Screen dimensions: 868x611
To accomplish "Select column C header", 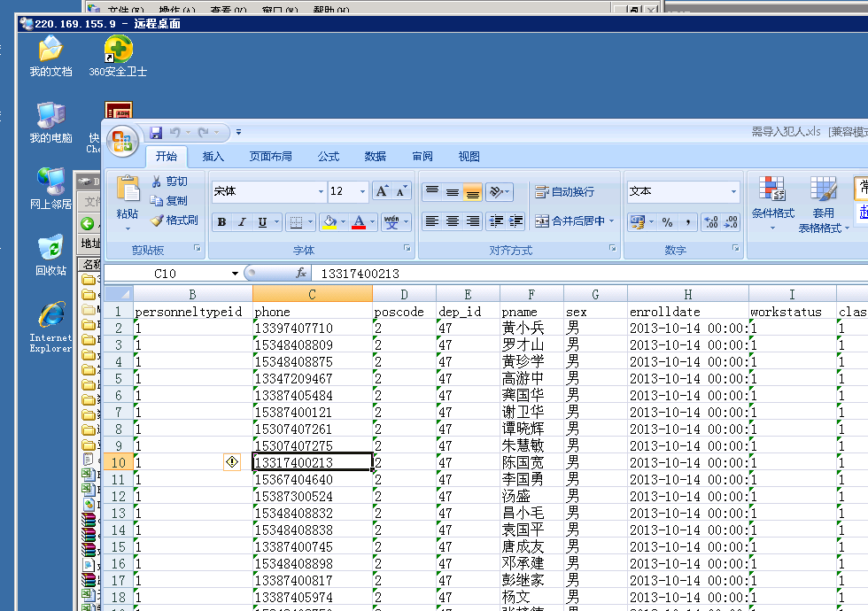I will [312, 294].
